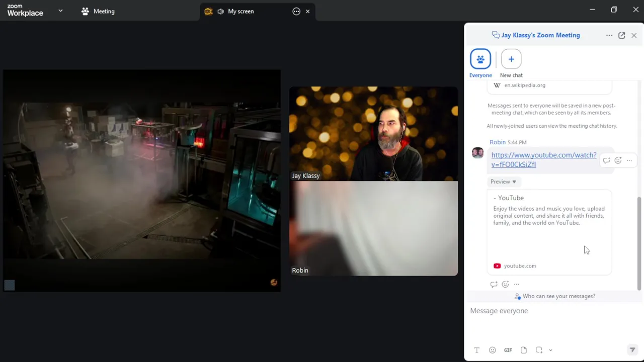This screenshot has width=644, height=362.
Task: Take a screenshot capture for chat
Action: coord(539,350)
